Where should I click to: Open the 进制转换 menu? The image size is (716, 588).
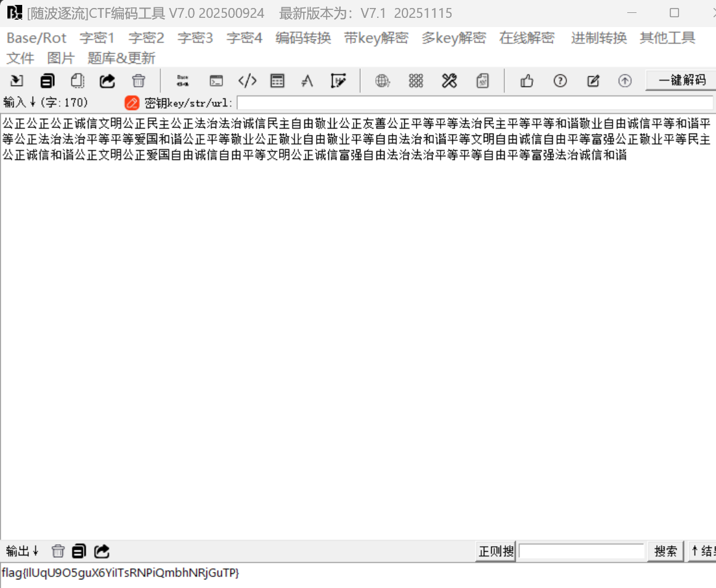[598, 38]
